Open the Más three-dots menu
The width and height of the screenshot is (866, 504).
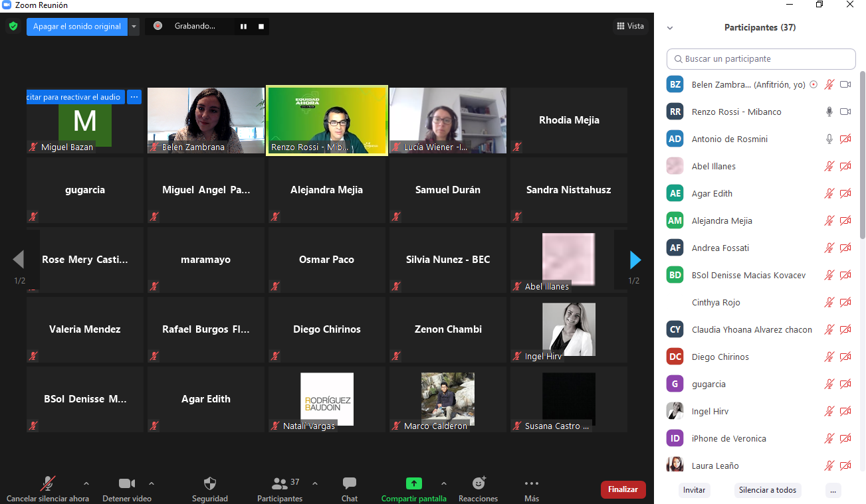531,489
